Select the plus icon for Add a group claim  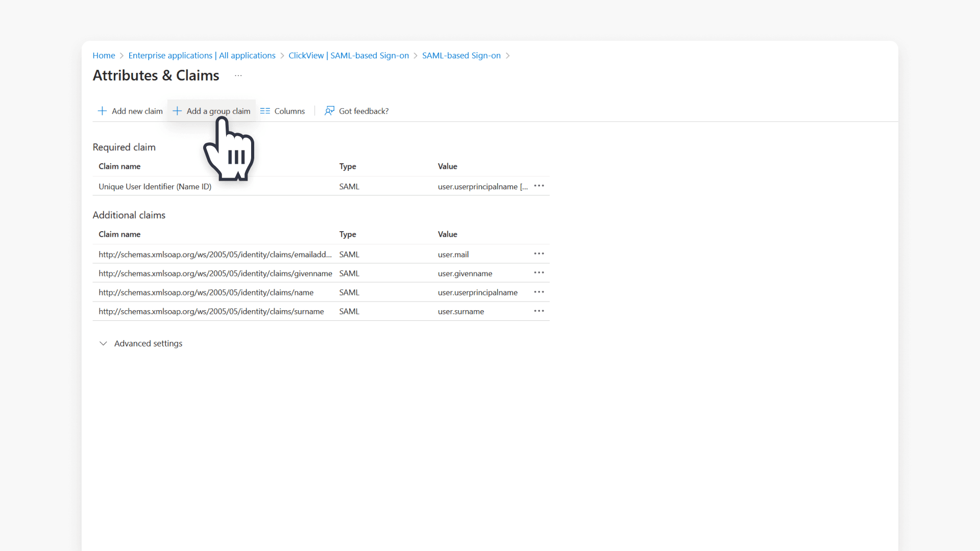click(x=177, y=111)
